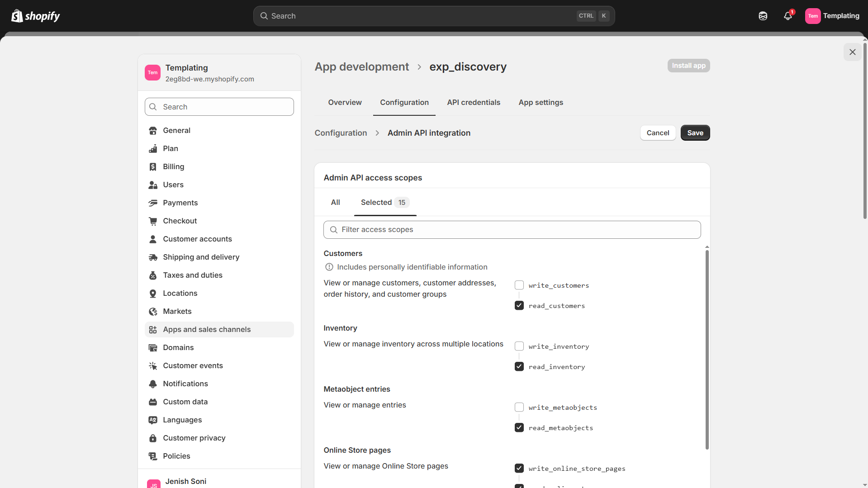The height and width of the screenshot is (488, 868).
Task: Click the Cancel button
Action: tap(658, 133)
